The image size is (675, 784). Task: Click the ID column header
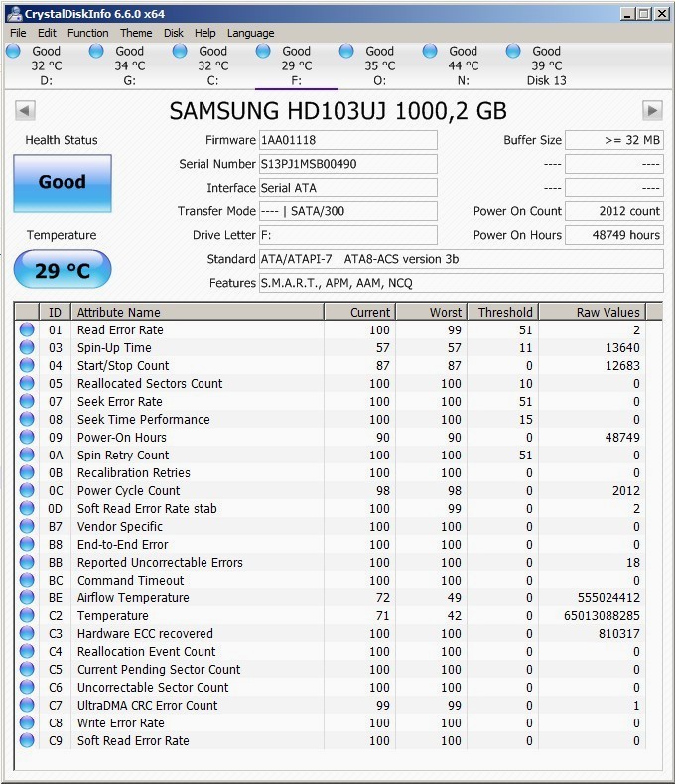click(x=55, y=312)
